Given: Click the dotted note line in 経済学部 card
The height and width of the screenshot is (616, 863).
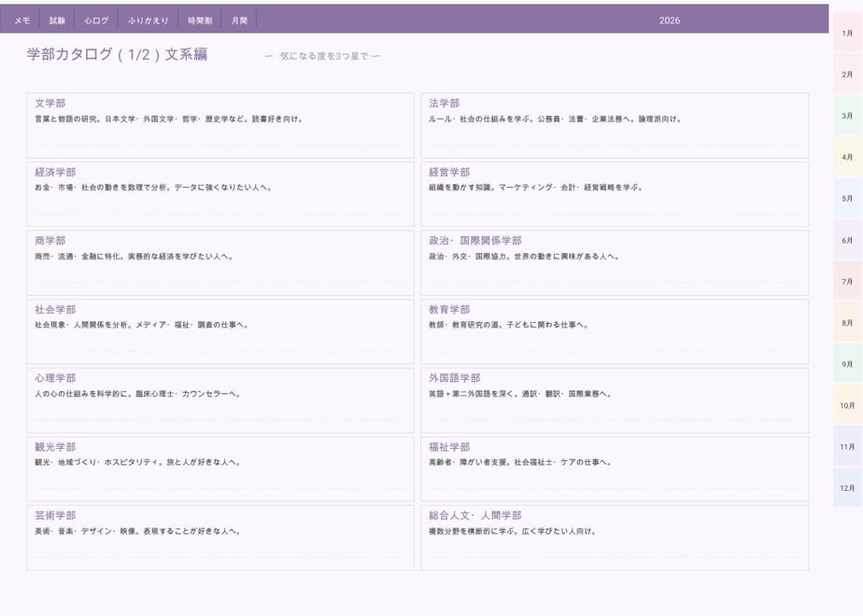Looking at the screenshot, I should 220,214.
